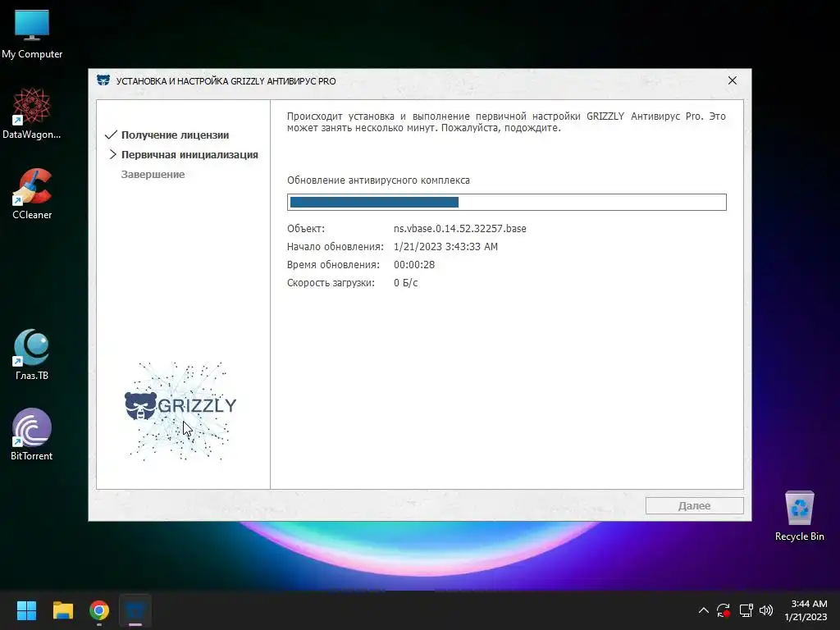Click the object name ns.vbase.0.14.52.32257.base
The height and width of the screenshot is (630, 840).
[459, 228]
